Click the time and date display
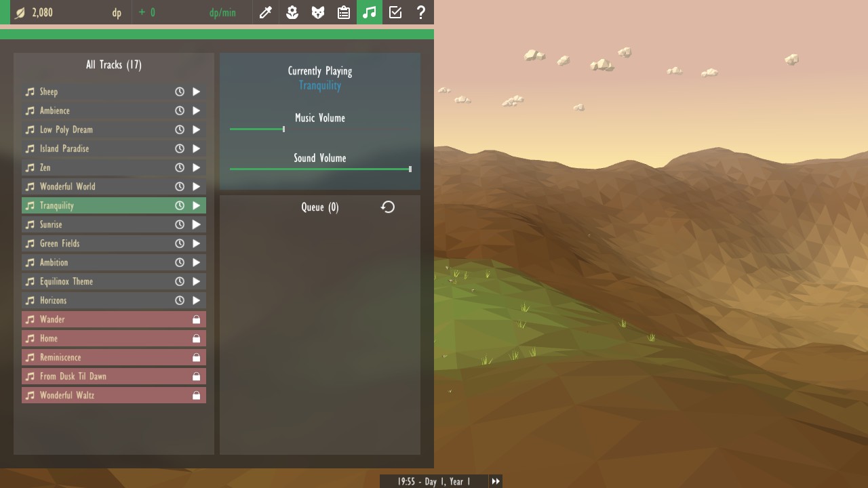This screenshot has width=868, height=488. tap(434, 481)
